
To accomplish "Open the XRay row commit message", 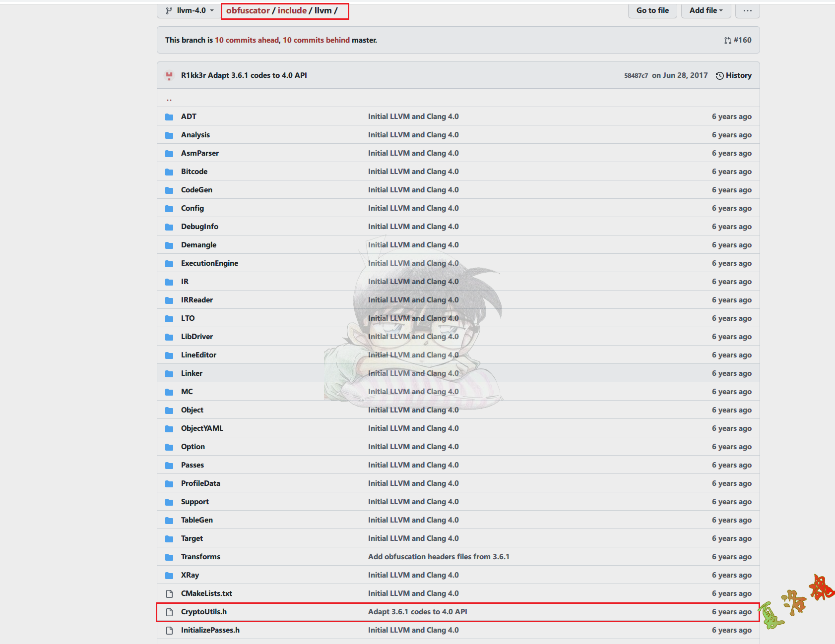I will tap(413, 575).
